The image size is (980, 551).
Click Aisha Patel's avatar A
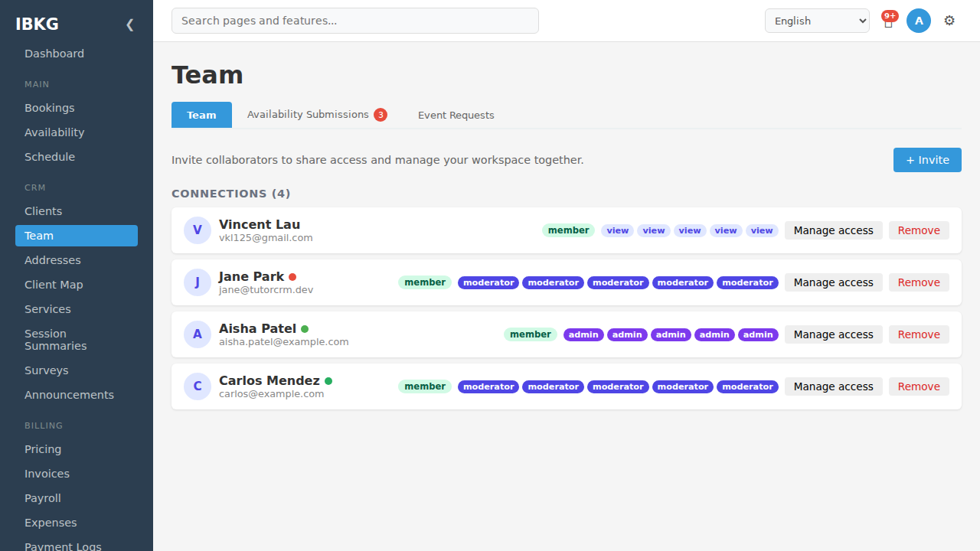click(198, 334)
